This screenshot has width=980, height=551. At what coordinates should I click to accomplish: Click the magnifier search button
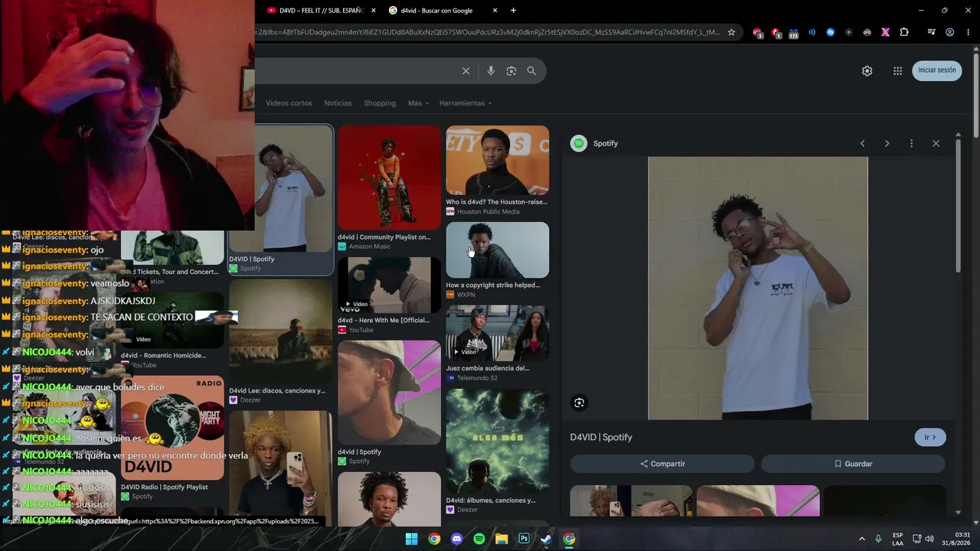coord(531,71)
